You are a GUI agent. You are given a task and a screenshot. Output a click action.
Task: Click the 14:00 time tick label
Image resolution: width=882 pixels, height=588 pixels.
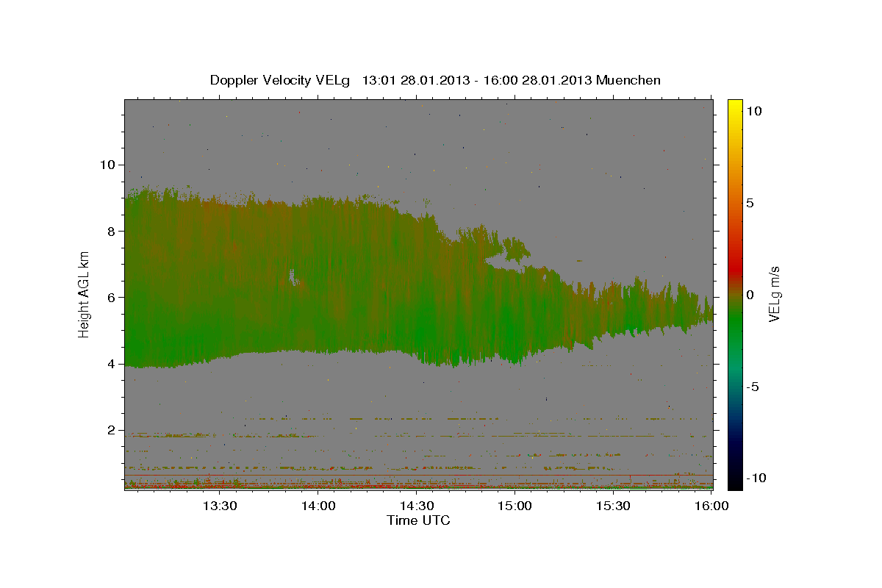tap(318, 506)
